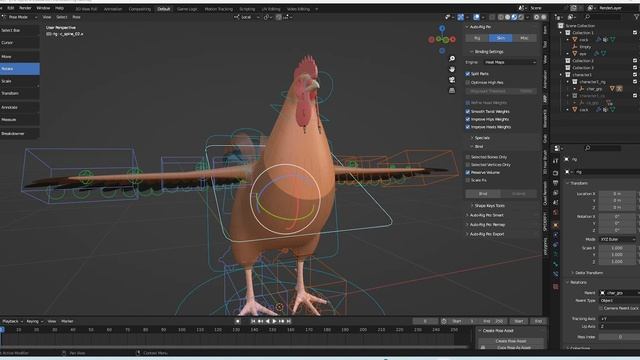This screenshot has height=360, width=640.
Task: Open the Keying popover in timeline
Action: pyautogui.click(x=35, y=322)
